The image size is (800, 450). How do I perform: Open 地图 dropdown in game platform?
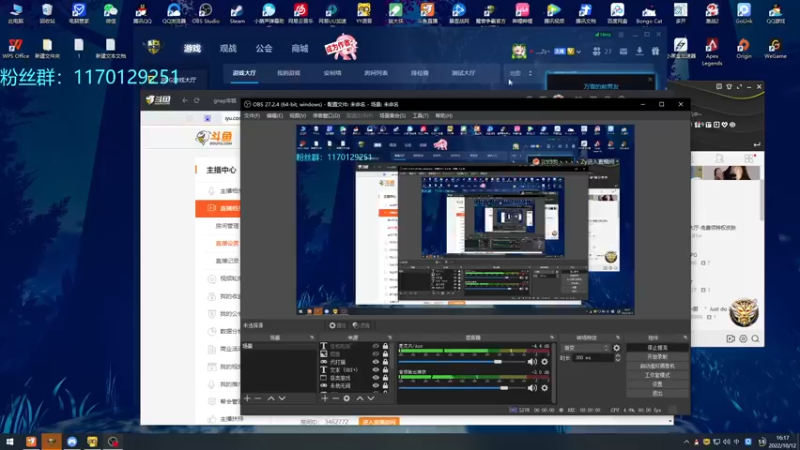[520, 73]
